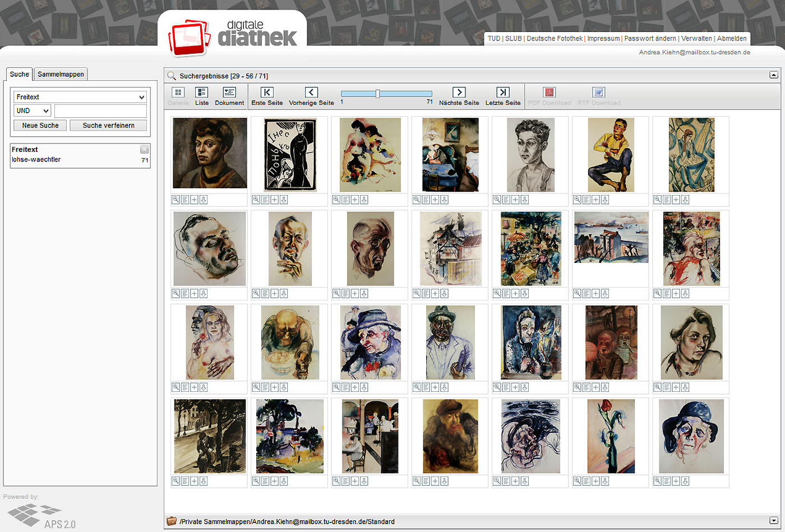Click the Abmelden link
The image size is (785, 532).
[x=732, y=39]
